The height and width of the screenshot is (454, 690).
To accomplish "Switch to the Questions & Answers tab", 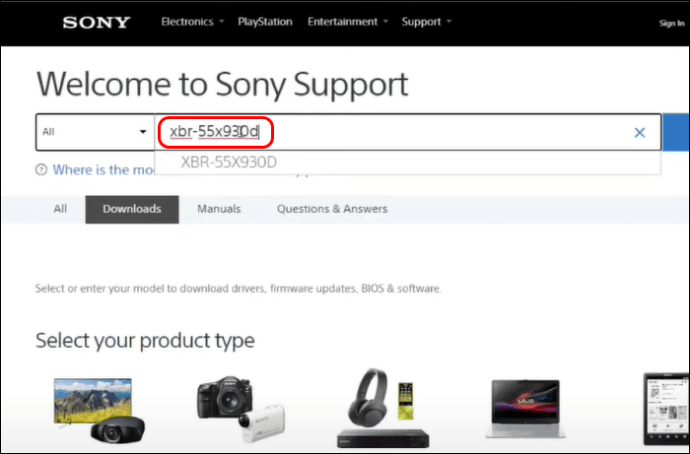I will pos(332,209).
